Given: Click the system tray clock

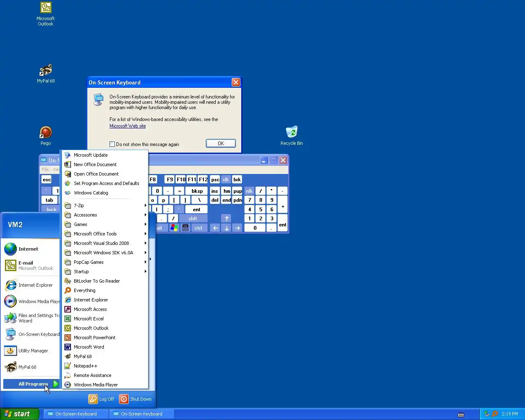Looking at the screenshot, I should [510, 414].
